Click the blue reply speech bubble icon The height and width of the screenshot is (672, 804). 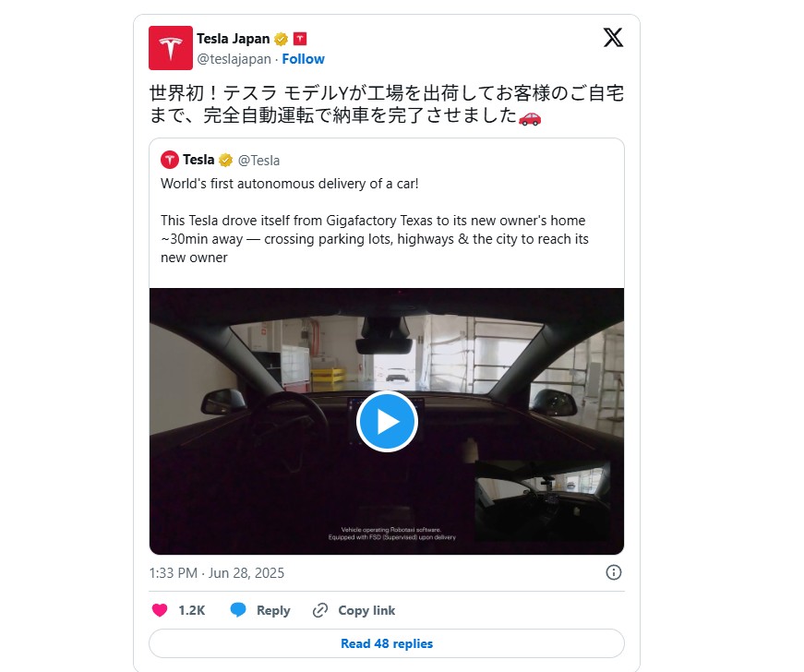[x=238, y=610]
